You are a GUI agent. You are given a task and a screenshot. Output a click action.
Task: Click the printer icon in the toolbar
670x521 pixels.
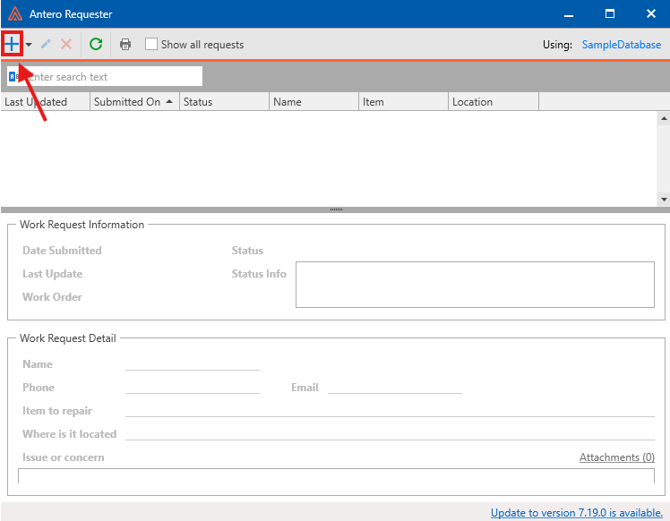[x=125, y=44]
